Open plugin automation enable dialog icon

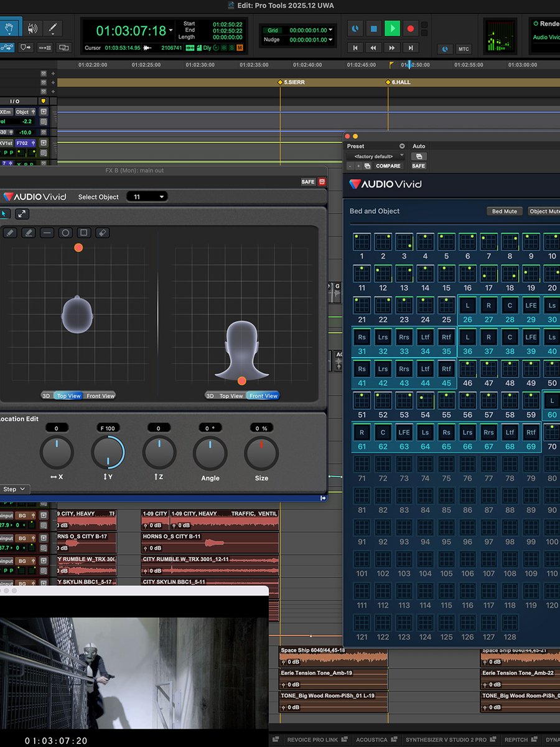coord(419,156)
